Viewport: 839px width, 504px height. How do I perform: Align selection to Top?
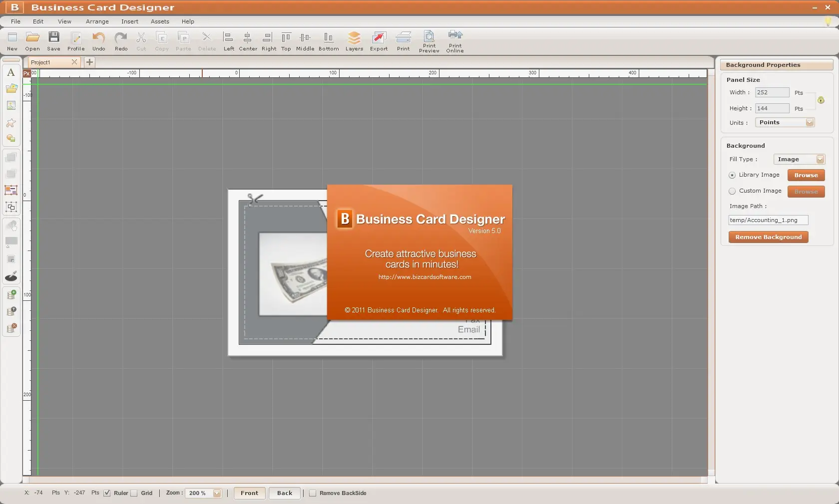[x=286, y=41]
